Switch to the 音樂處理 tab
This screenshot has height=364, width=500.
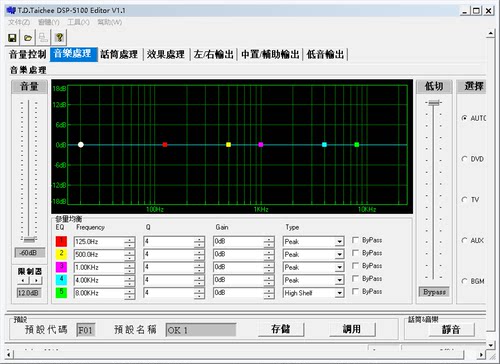(73, 54)
